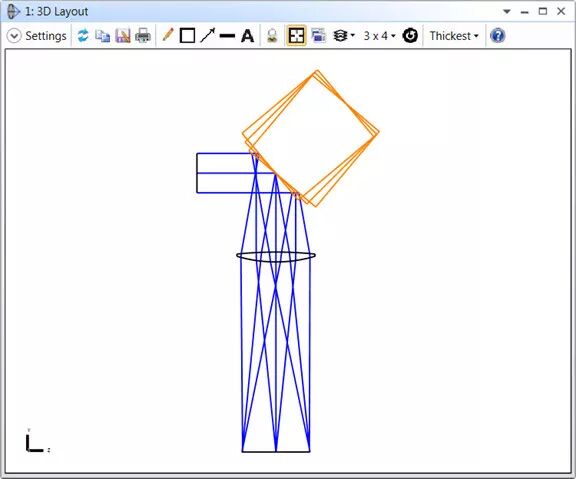Print the 3D Layout window
The image size is (576, 479).
pyautogui.click(x=143, y=36)
